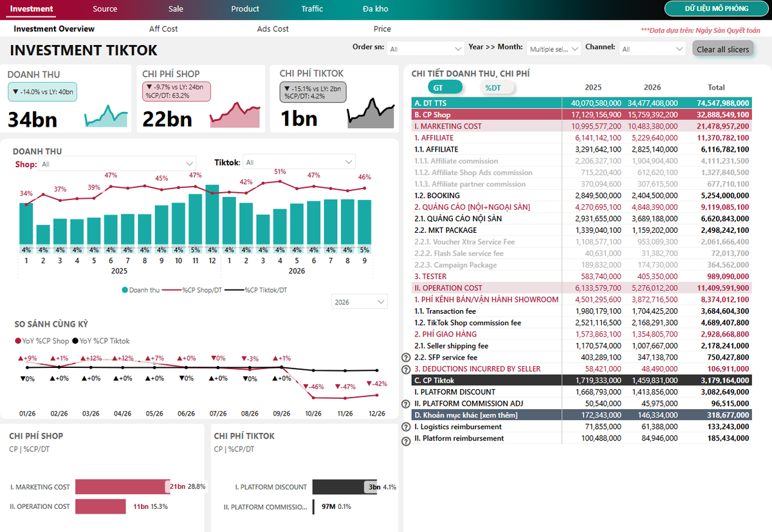Select row 1.1. Transaction fee
The image size is (772, 532).
pyautogui.click(x=581, y=311)
